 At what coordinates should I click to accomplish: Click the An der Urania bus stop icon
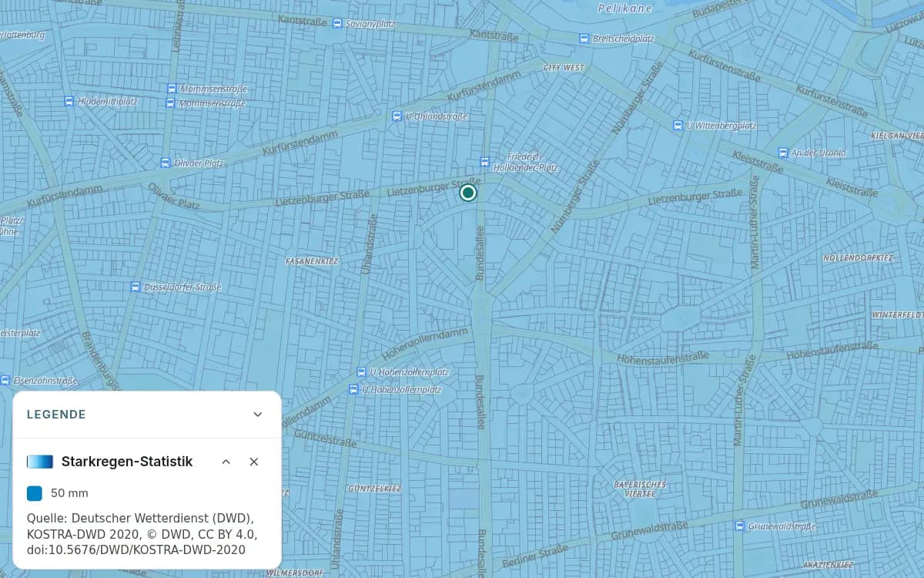click(783, 153)
